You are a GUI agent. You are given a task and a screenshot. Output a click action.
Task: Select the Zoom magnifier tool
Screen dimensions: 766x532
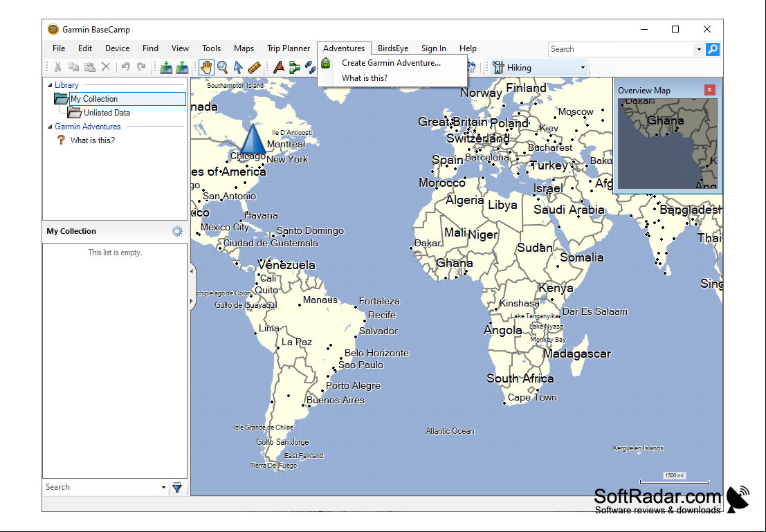[222, 67]
